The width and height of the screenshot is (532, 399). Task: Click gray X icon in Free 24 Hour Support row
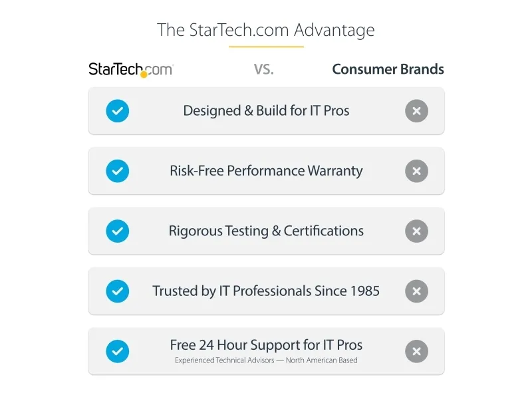417,351
